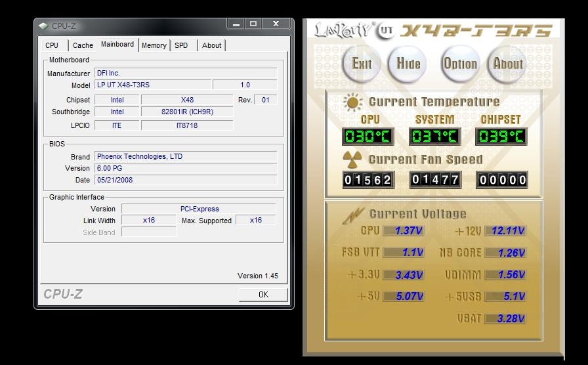Click the BIOS Date field 05/21/2008
Viewport: 588px width, 365px height.
point(186,180)
